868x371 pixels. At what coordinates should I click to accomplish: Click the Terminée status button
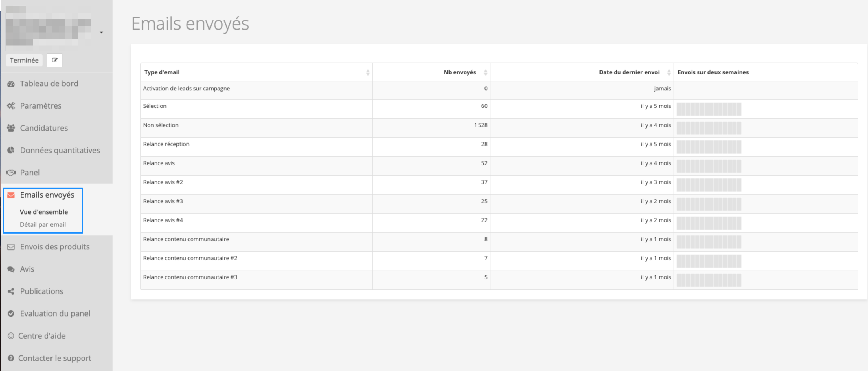24,60
